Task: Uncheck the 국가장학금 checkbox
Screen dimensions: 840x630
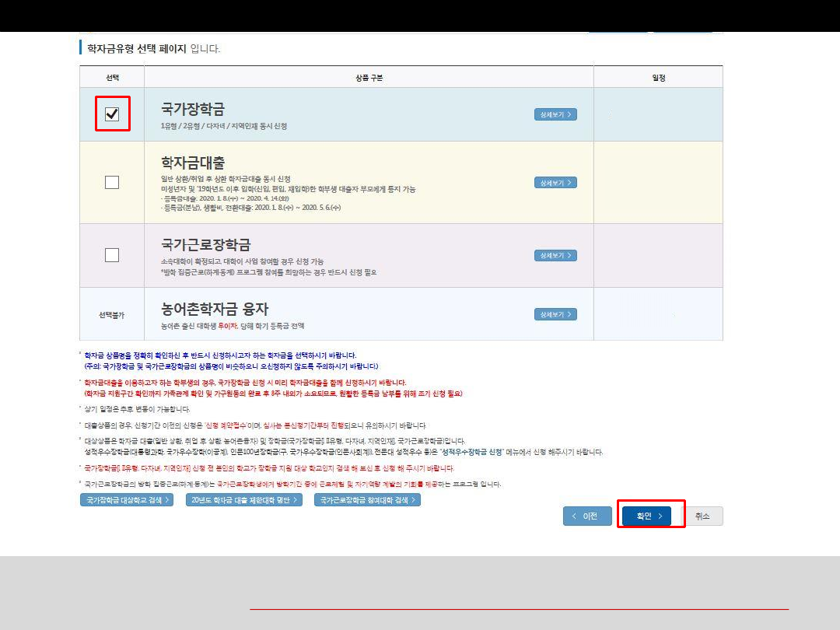Action: point(112,114)
